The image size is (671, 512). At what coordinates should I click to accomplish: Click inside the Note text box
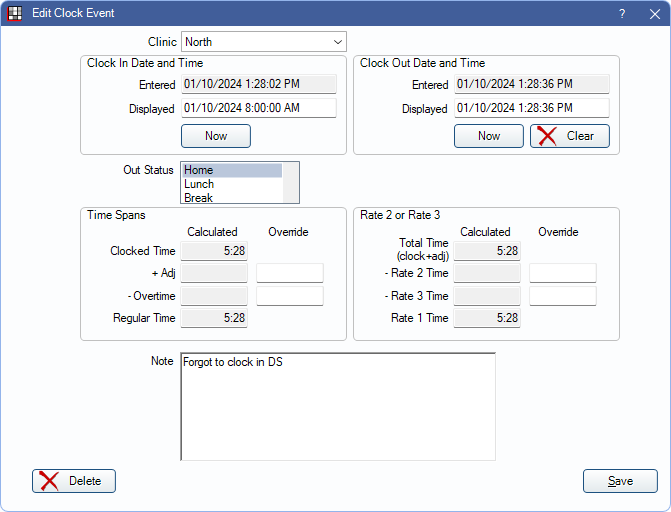(x=338, y=406)
